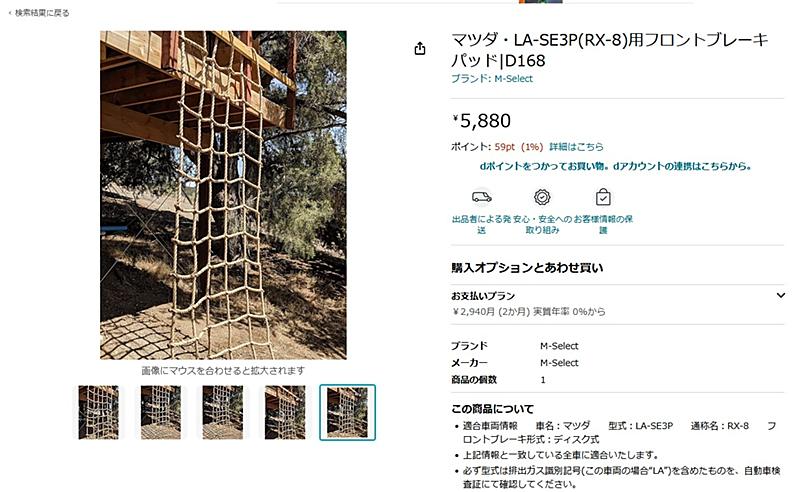Screen dimensions: 800x492
Task: Open the ブランド: M-Select brand link
Action: tap(492, 79)
